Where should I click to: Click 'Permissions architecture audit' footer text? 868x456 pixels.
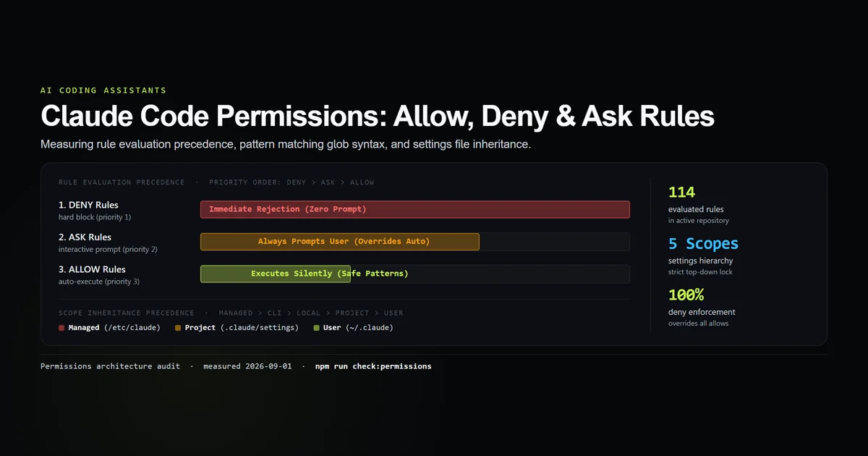(111, 366)
